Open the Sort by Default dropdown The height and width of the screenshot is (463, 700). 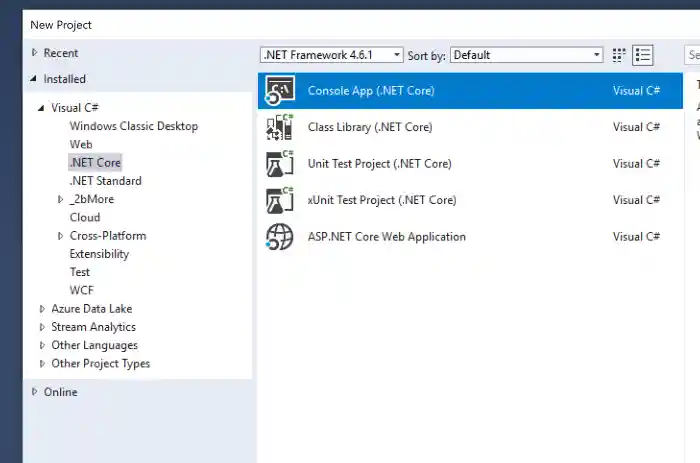click(526, 55)
